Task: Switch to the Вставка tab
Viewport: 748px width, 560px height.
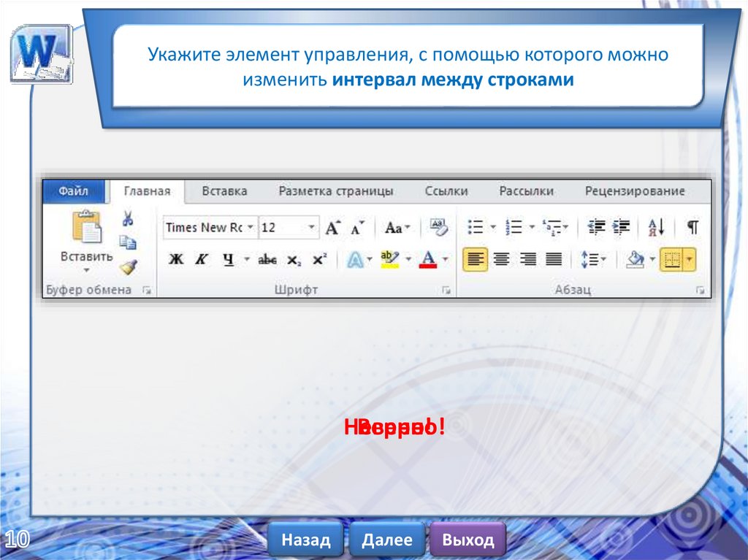Action: pyautogui.click(x=224, y=191)
